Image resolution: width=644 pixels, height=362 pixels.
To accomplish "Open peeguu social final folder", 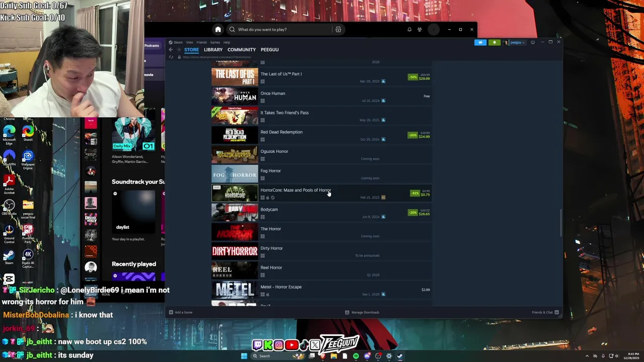I will coord(28,209).
